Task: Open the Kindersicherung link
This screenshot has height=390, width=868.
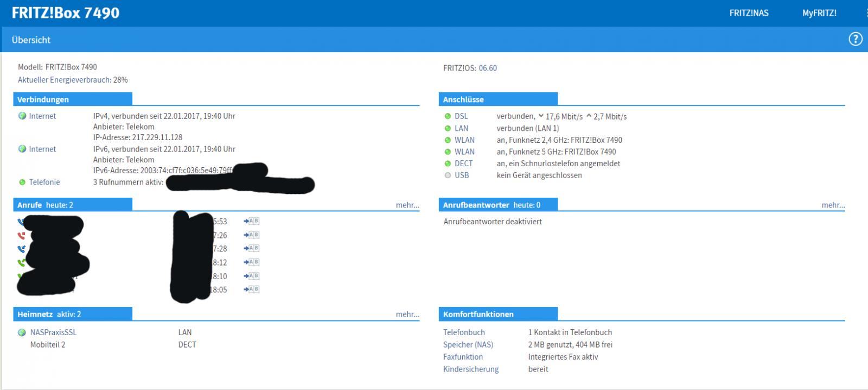Action: (x=471, y=369)
